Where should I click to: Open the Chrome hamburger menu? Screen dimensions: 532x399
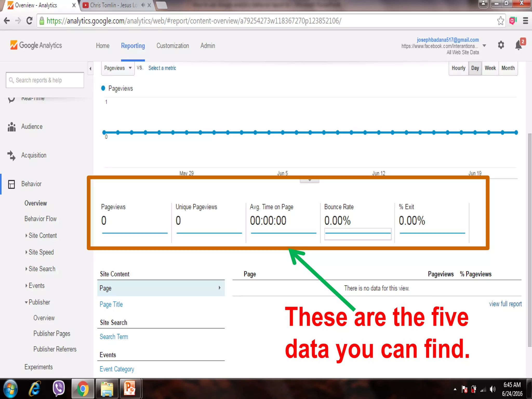point(525,21)
